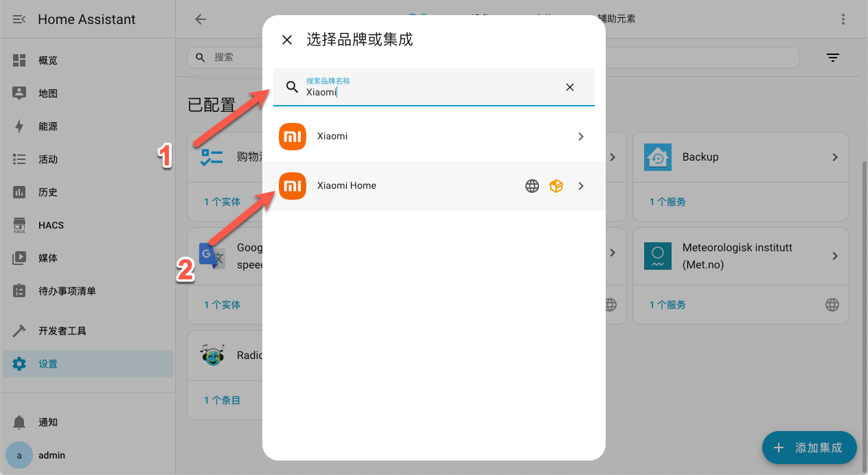Open the three-dot overflow menu
Viewport: 868px width, 475px height.
pyautogui.click(x=843, y=19)
